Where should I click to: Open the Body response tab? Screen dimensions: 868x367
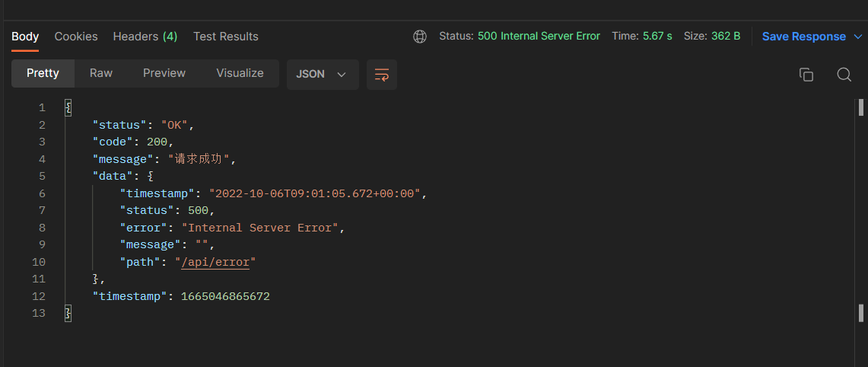[x=25, y=37]
